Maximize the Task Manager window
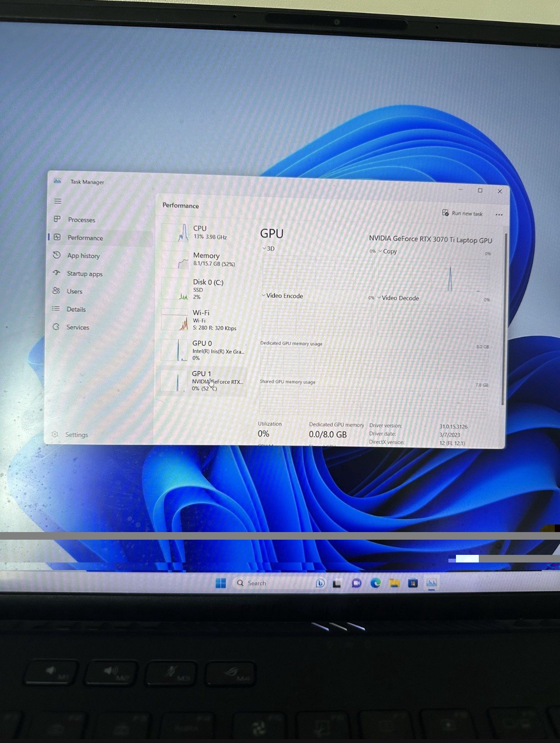Image resolution: width=560 pixels, height=743 pixels. tap(480, 191)
